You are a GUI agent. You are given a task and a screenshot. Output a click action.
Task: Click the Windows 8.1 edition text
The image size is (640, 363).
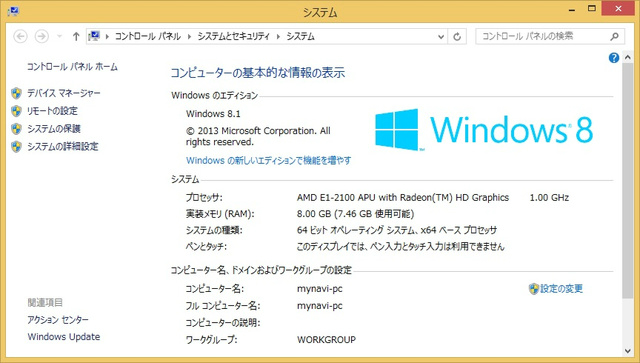pos(213,114)
